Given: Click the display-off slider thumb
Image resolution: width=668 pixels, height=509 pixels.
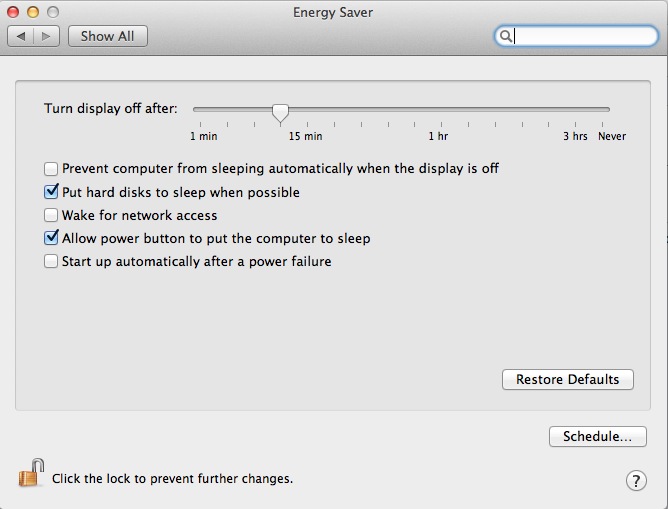Looking at the screenshot, I should 280,113.
